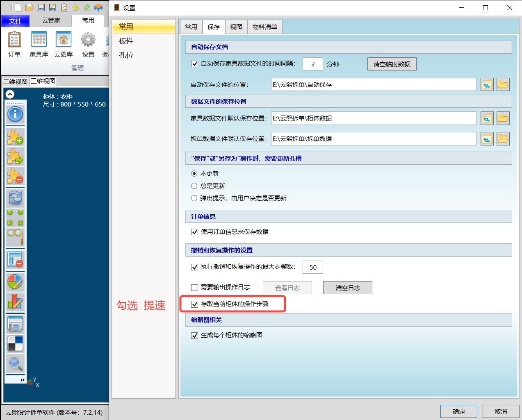Toggle 生成每个柜体的缩略图 checkbox

(x=195, y=336)
